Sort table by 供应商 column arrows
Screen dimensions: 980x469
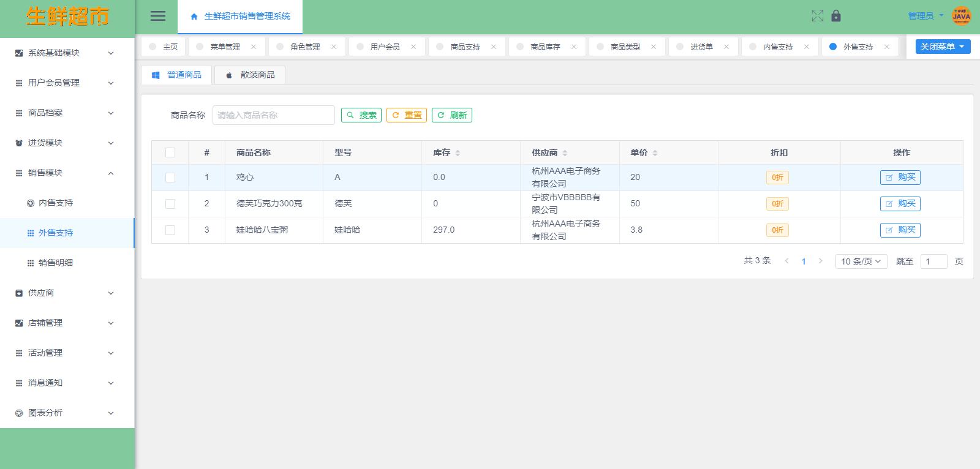[565, 153]
